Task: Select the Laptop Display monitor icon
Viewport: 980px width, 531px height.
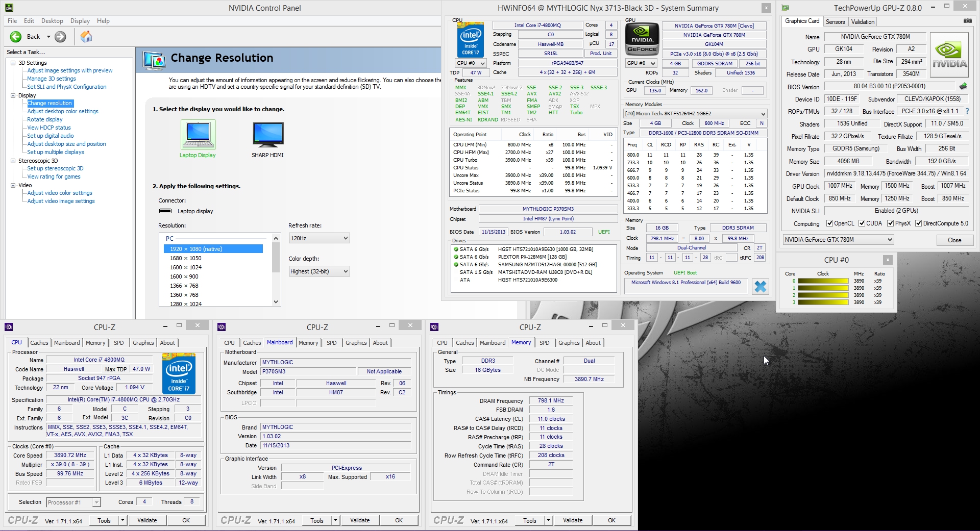Action: 198,135
